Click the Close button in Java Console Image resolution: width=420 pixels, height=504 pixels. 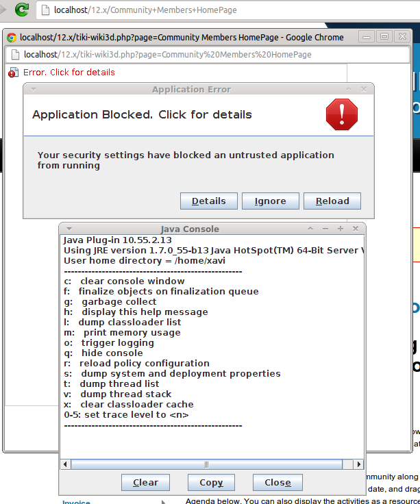[x=277, y=482]
